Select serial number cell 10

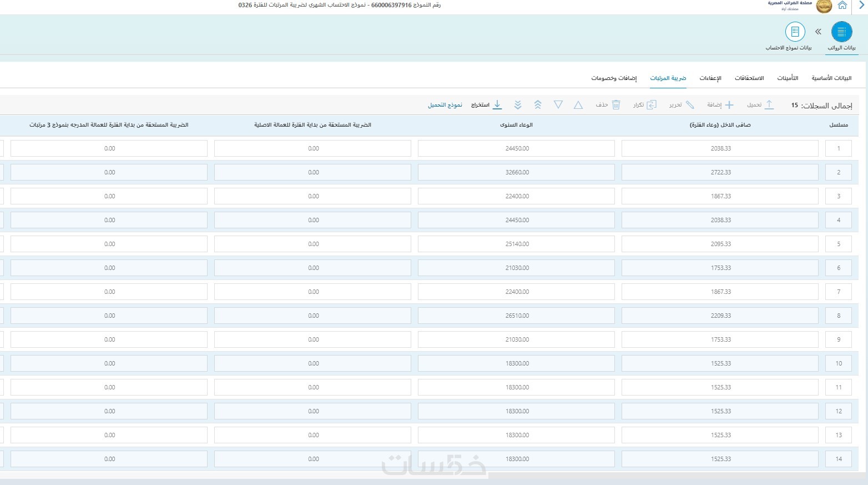[839, 363]
